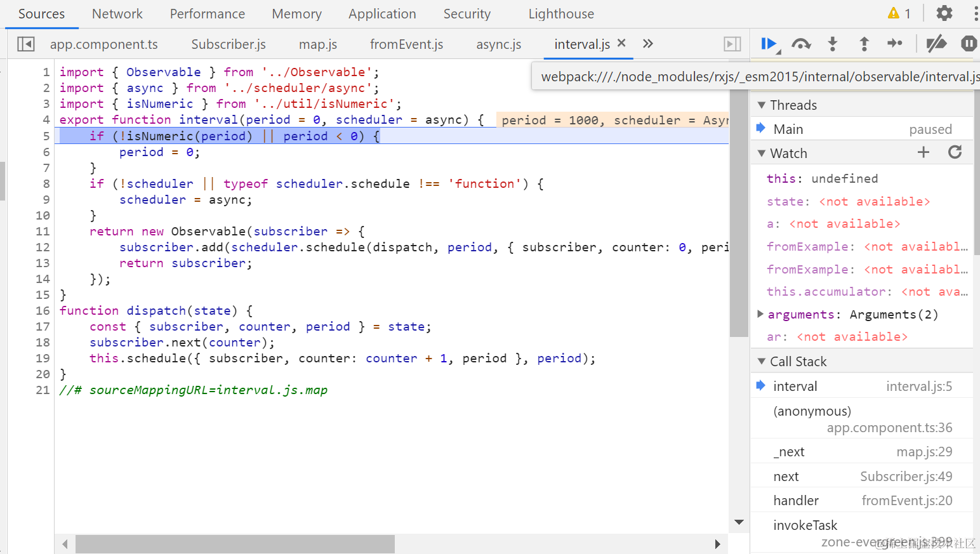Select the 'this: undefined' watch expression

tap(822, 178)
